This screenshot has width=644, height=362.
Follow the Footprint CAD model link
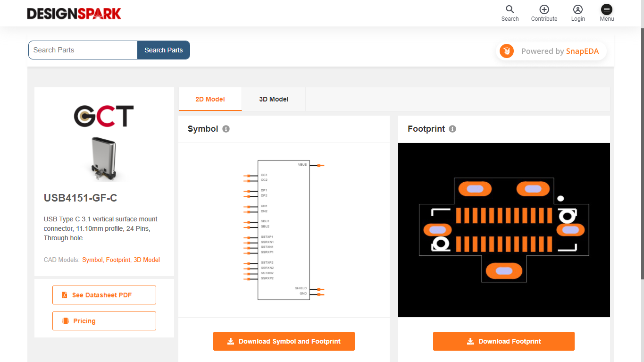(x=118, y=260)
